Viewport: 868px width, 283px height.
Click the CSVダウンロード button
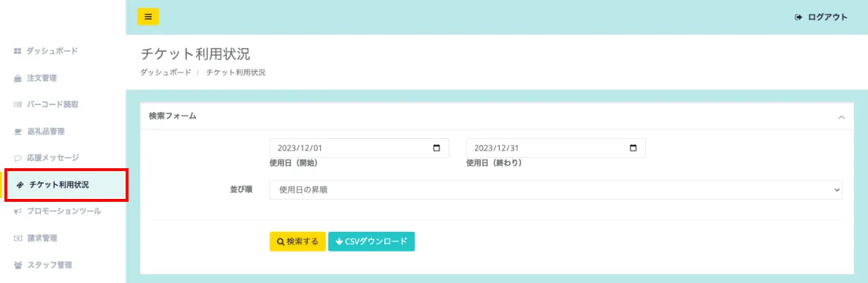pyautogui.click(x=371, y=241)
